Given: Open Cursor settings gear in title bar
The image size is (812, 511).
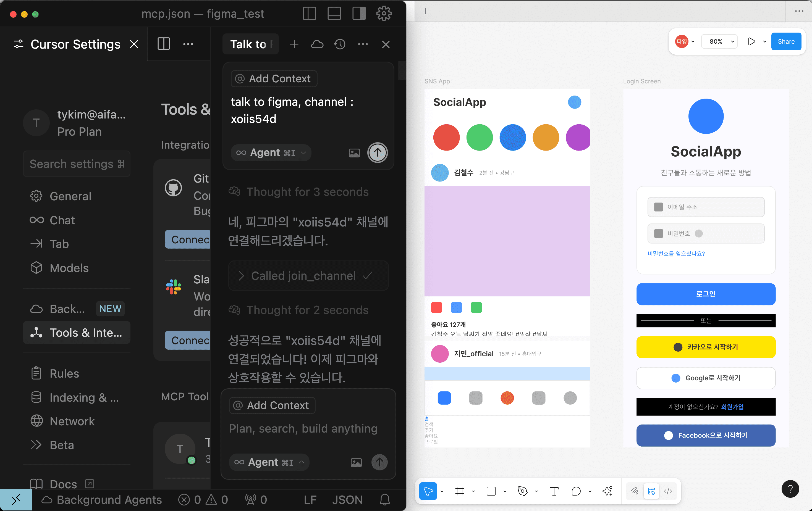Looking at the screenshot, I should [384, 14].
